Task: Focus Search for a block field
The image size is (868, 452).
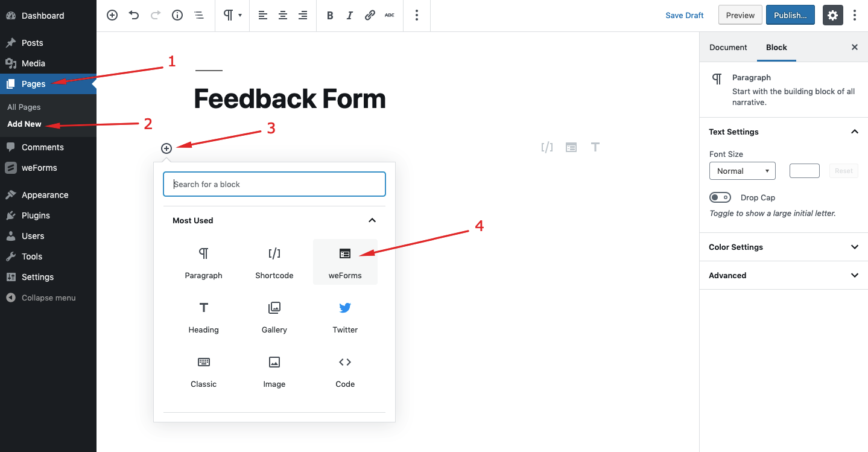Action: coord(274,184)
